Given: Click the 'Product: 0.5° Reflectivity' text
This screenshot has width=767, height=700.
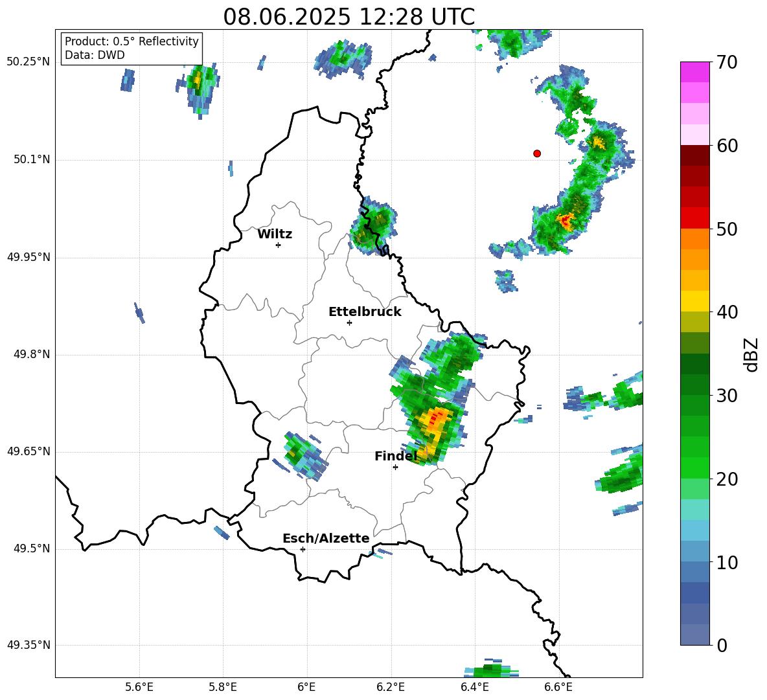Looking at the screenshot, I should pos(132,41).
